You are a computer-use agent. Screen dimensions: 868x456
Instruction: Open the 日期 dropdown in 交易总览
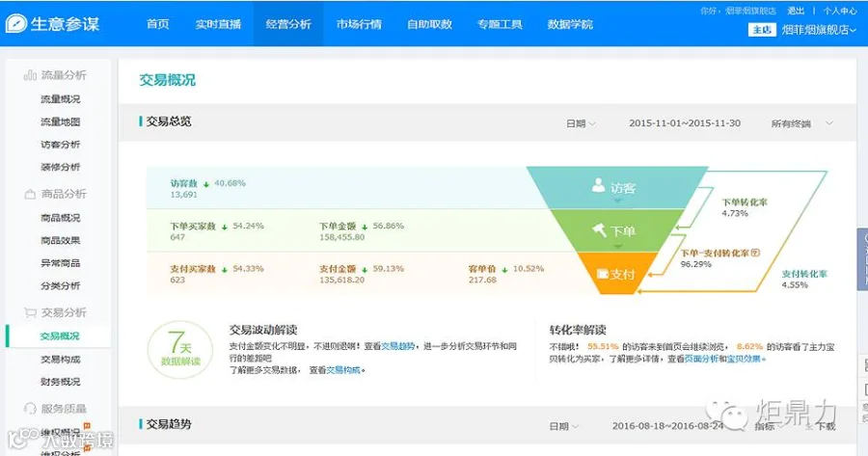(581, 123)
